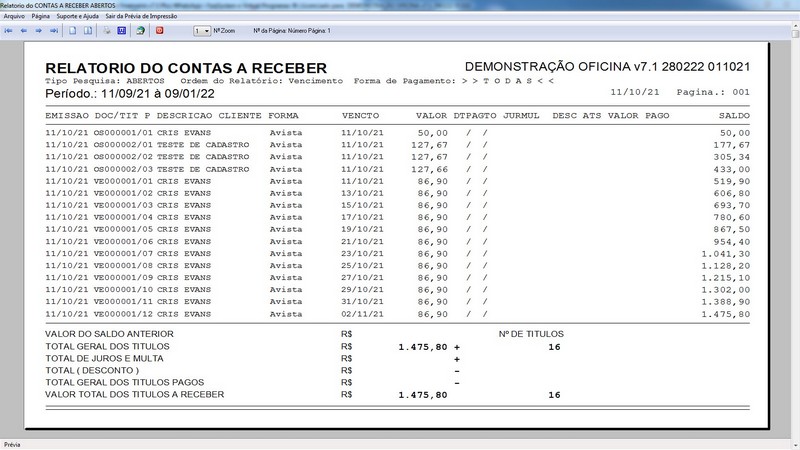Click the VE000001/02 document entry
Viewport: 800px width, 450px height.
pos(123,193)
